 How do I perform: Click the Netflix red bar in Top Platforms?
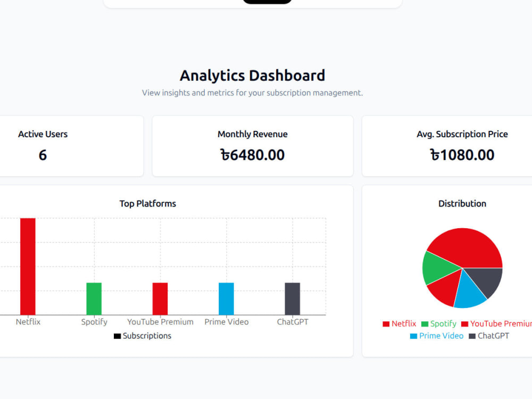28,267
